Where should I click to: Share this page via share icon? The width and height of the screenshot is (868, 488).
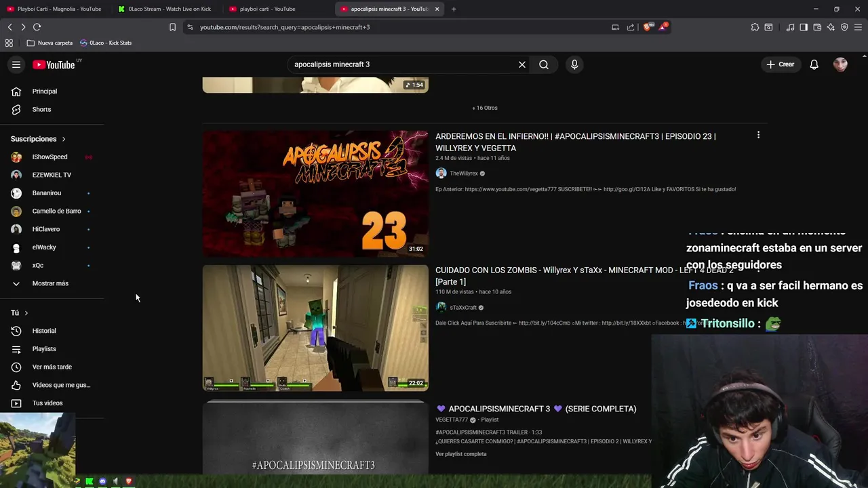coord(631,27)
